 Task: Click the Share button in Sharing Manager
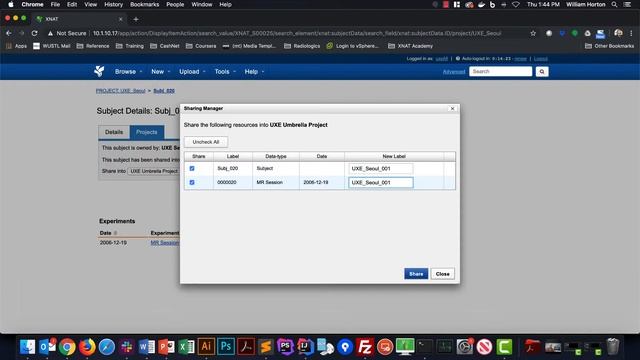pos(416,274)
